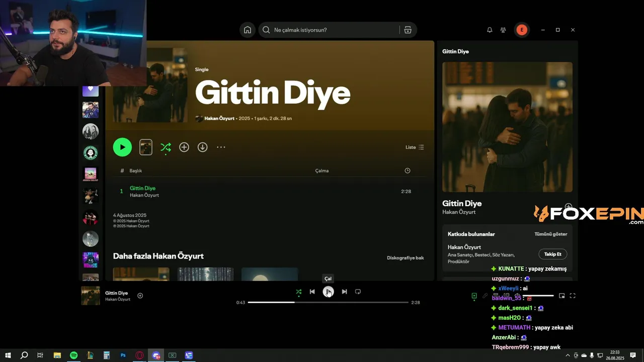Toggle the Now Playing view icon
Viewport: 644px width, 362px height.
(x=474, y=296)
